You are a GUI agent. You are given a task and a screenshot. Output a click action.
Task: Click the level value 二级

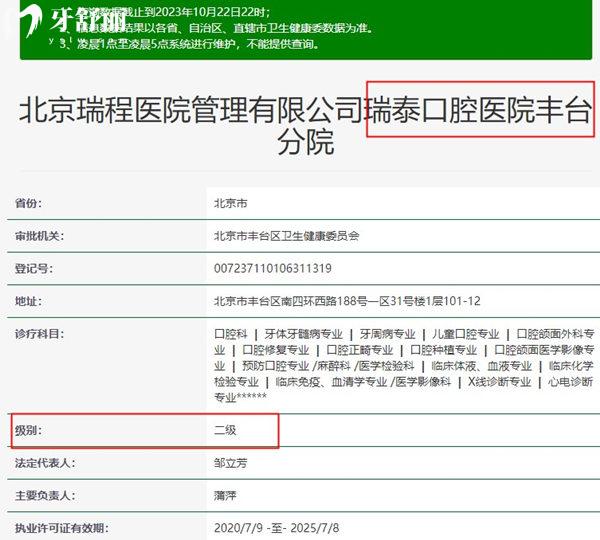(225, 431)
